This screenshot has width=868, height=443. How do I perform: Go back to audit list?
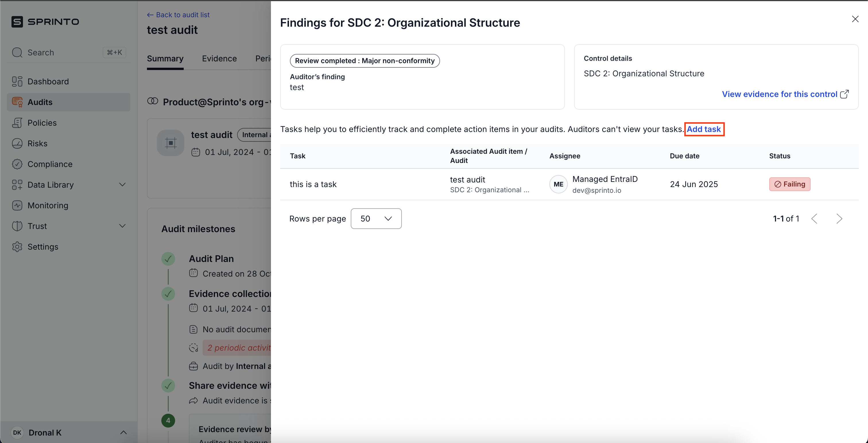(x=178, y=15)
